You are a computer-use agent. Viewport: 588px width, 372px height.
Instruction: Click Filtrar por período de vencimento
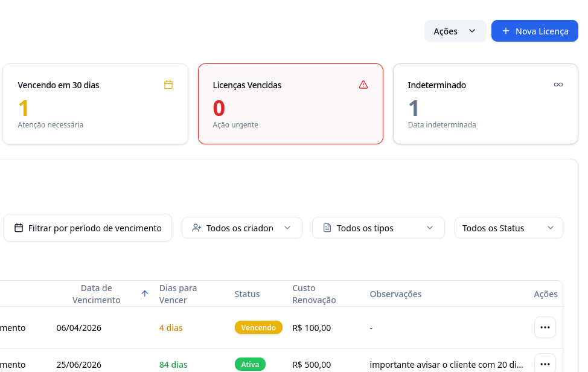tap(88, 228)
